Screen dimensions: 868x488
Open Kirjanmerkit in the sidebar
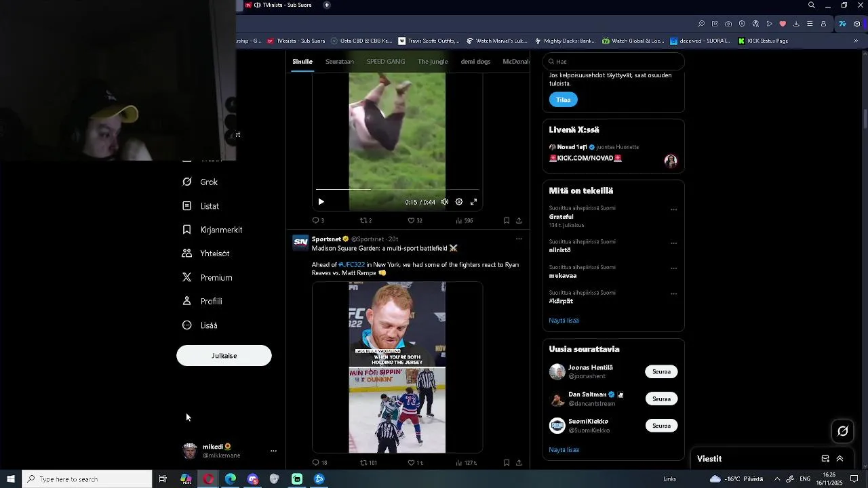click(x=212, y=230)
